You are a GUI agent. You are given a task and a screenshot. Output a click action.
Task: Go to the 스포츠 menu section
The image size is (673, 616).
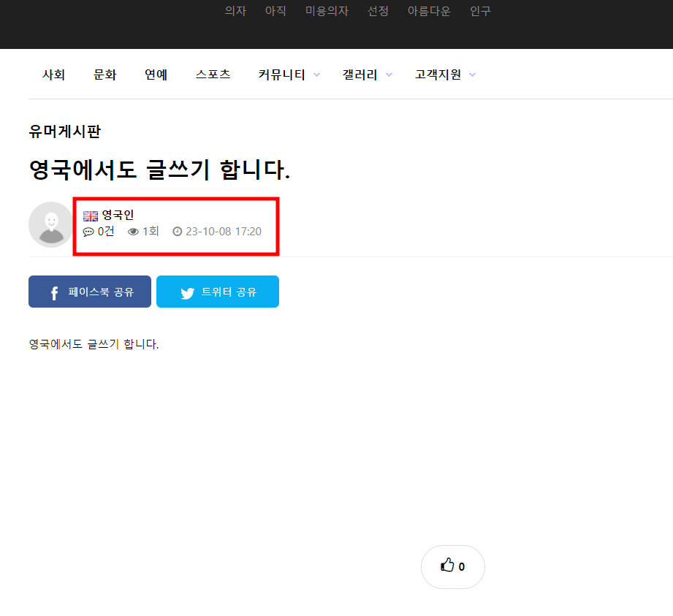[213, 75]
